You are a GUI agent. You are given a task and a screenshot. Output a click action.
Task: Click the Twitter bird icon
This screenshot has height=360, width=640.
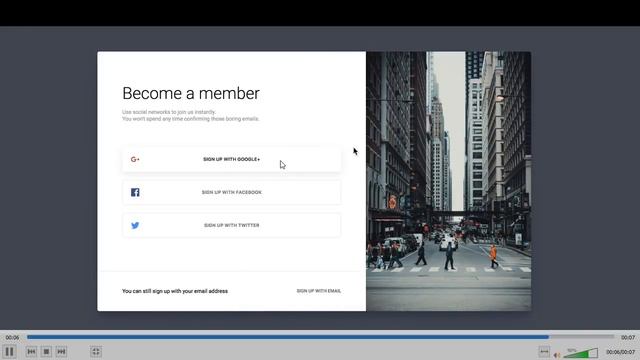pyautogui.click(x=135, y=225)
